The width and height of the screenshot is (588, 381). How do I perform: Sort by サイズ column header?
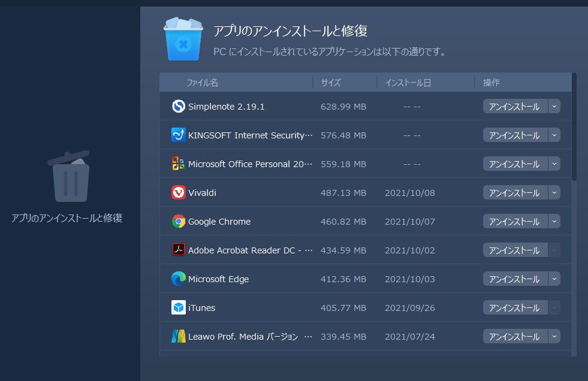pyautogui.click(x=331, y=83)
